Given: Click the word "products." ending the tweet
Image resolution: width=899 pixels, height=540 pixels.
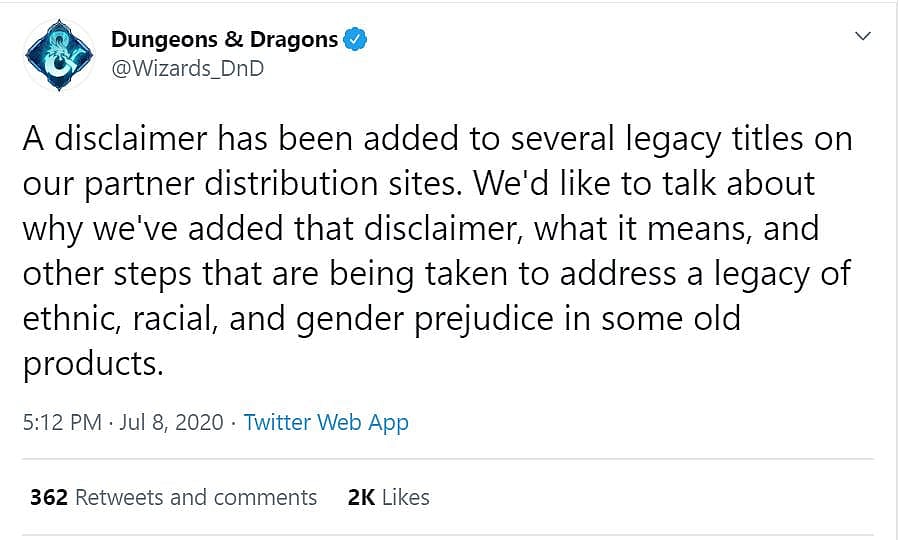Looking at the screenshot, I should [x=92, y=364].
